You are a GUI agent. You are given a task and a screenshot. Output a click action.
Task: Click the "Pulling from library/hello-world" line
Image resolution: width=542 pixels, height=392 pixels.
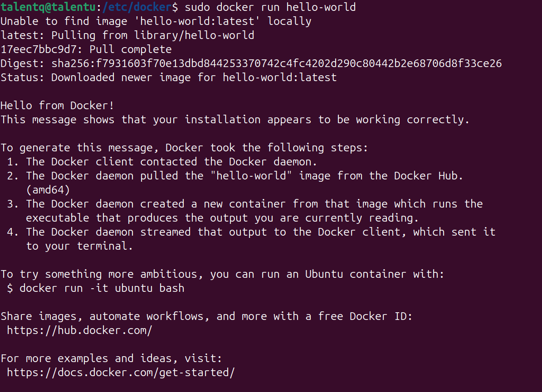point(152,35)
